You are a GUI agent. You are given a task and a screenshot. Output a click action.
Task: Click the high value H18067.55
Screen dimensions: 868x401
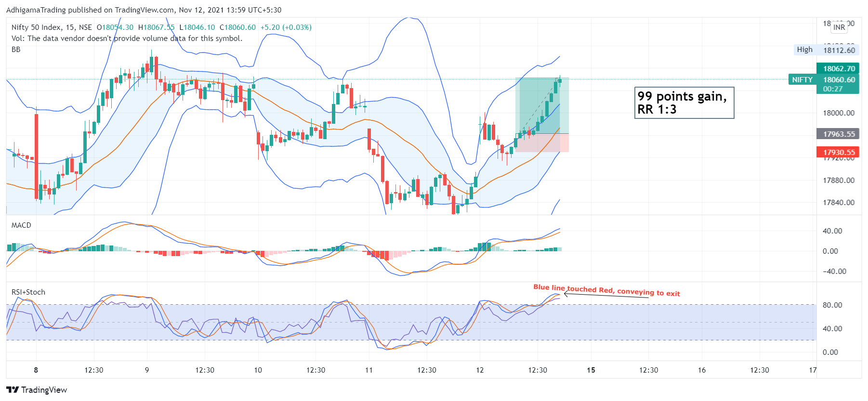156,27
